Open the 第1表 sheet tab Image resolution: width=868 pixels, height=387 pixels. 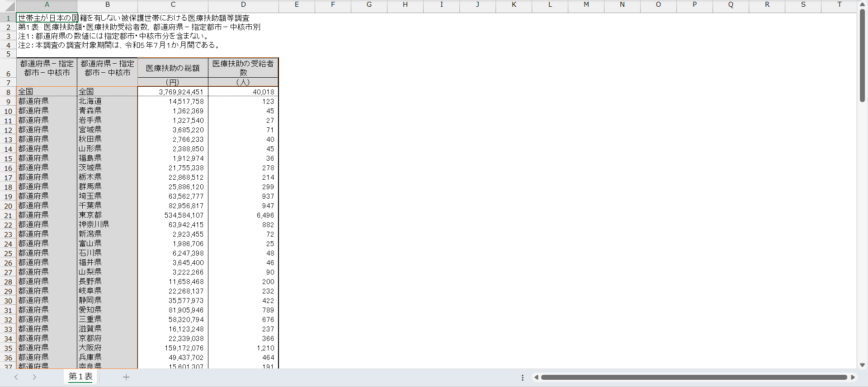point(80,377)
